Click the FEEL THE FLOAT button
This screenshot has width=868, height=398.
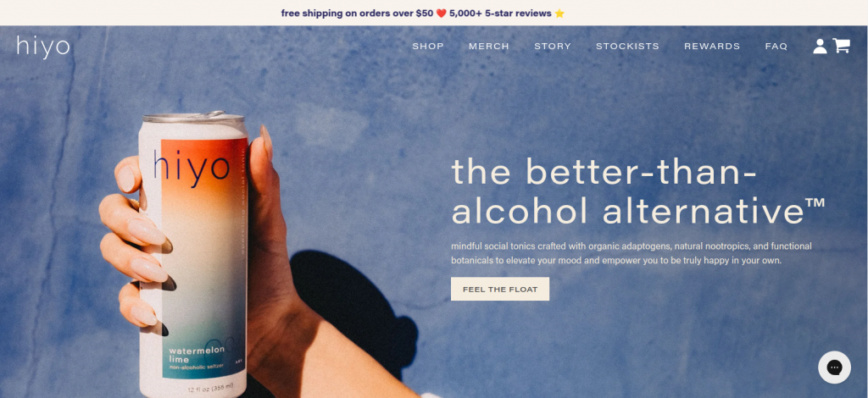(500, 289)
